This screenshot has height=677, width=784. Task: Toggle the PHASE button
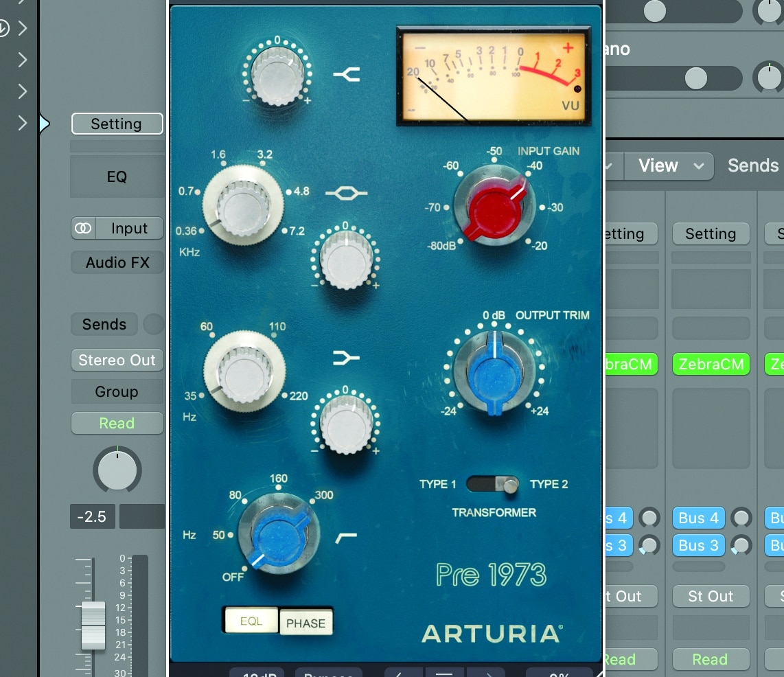point(305,623)
